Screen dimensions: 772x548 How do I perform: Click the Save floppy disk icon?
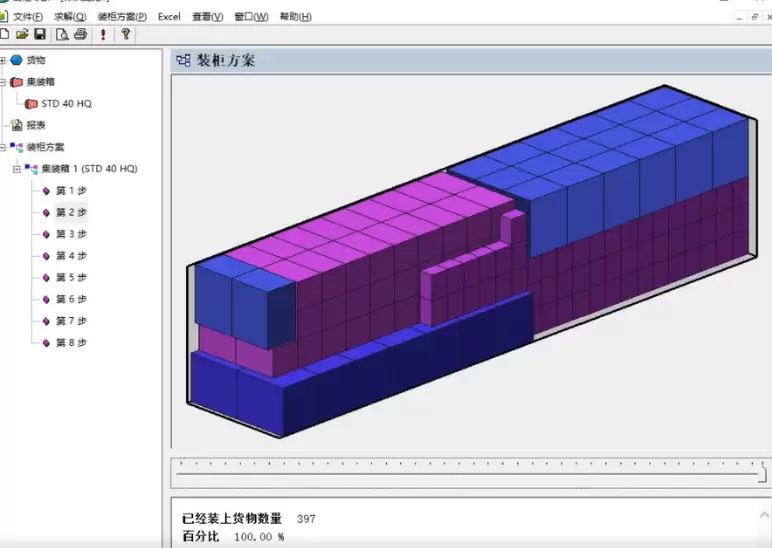40,34
